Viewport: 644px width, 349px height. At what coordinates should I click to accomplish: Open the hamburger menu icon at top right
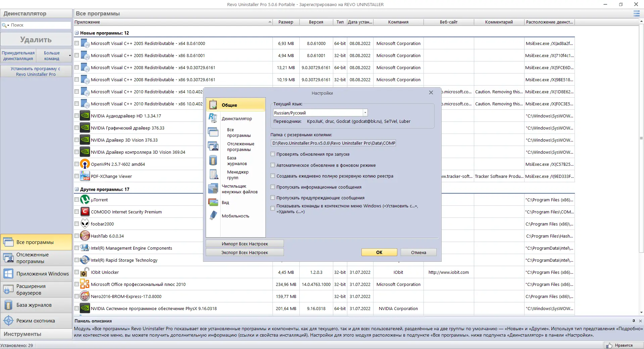[x=636, y=13]
